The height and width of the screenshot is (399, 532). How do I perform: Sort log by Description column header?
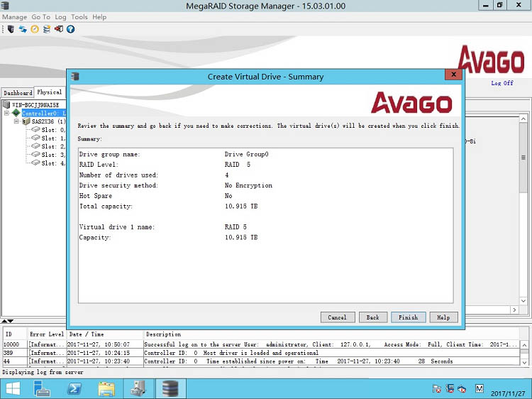(x=331, y=334)
